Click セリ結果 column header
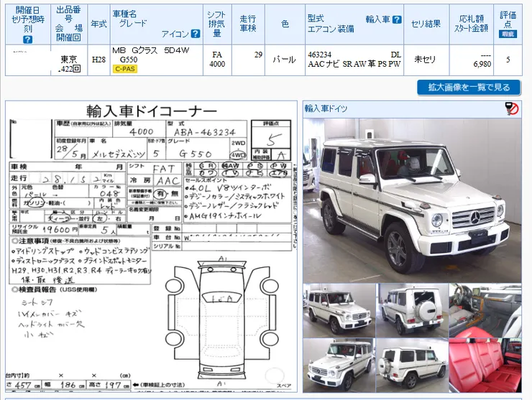 click(426, 24)
